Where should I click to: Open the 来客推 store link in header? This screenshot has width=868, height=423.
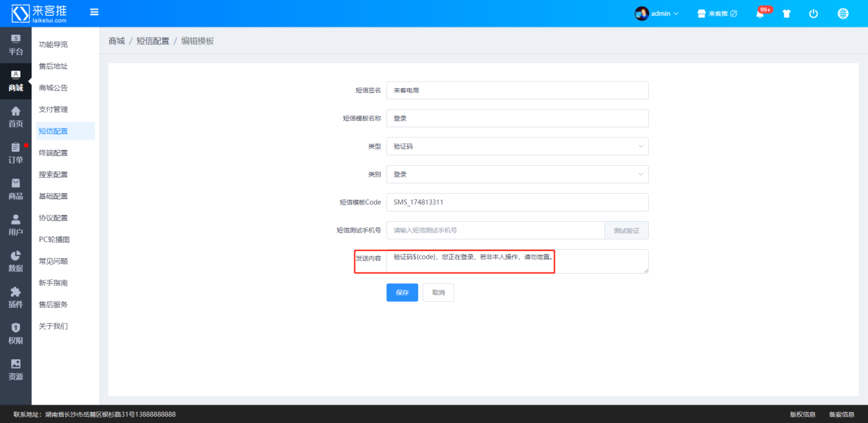click(x=717, y=14)
